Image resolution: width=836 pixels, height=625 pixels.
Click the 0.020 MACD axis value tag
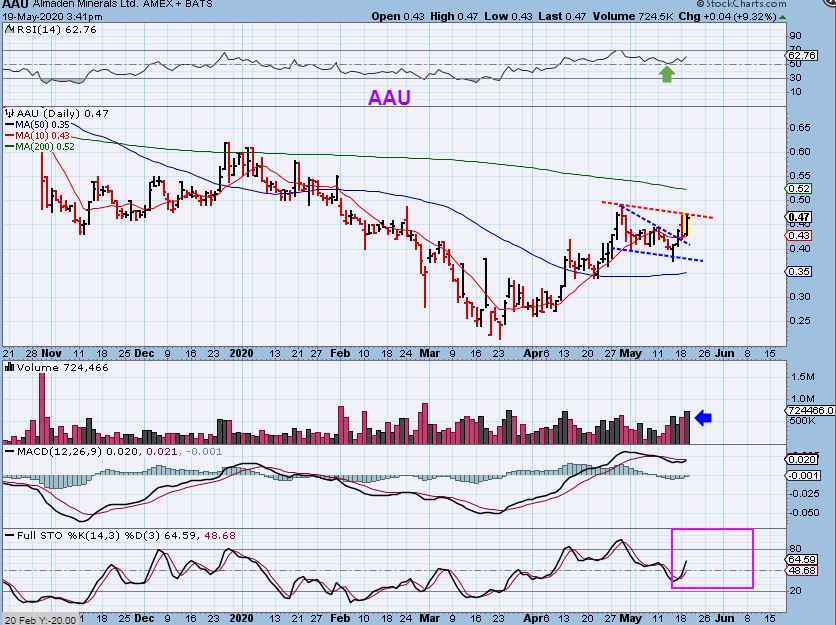[x=802, y=459]
